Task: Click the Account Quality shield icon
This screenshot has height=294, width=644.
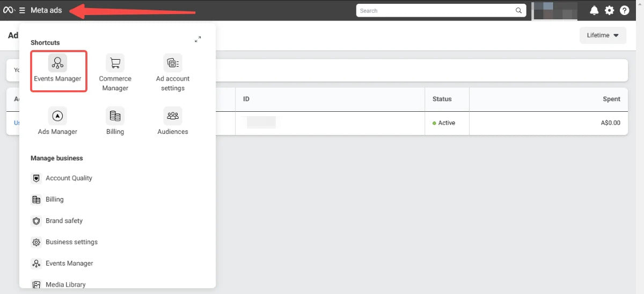Action: click(36, 178)
